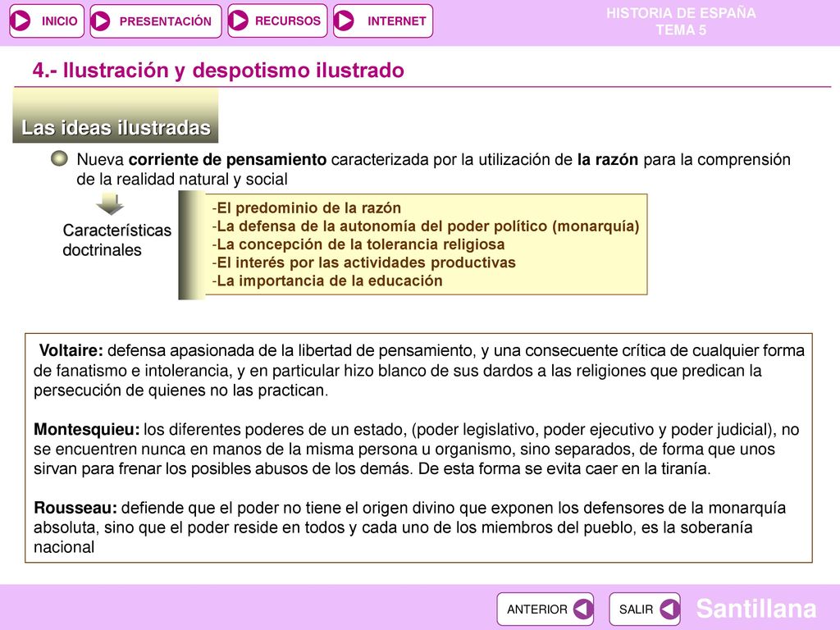
Task: Click 'persecución de quienes no las practican.'
Action: click(181, 390)
